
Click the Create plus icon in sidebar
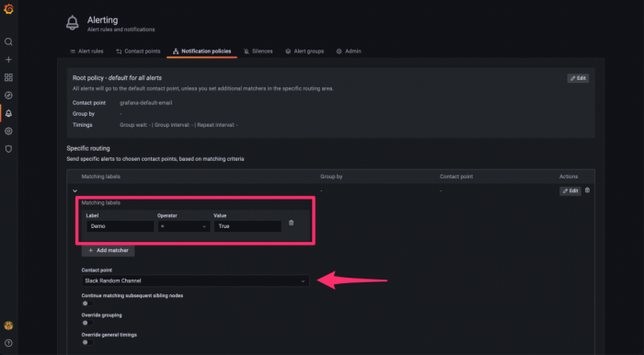(8, 60)
